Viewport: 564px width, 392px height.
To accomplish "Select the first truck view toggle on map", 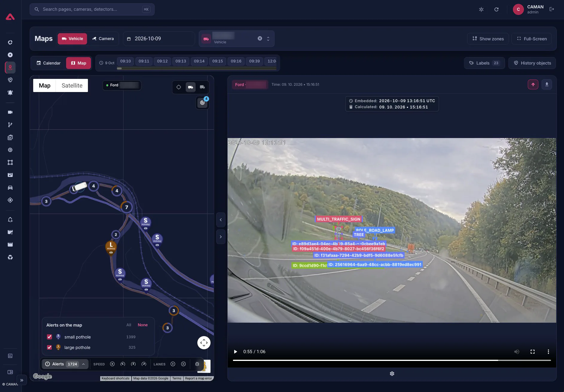I will [190, 87].
